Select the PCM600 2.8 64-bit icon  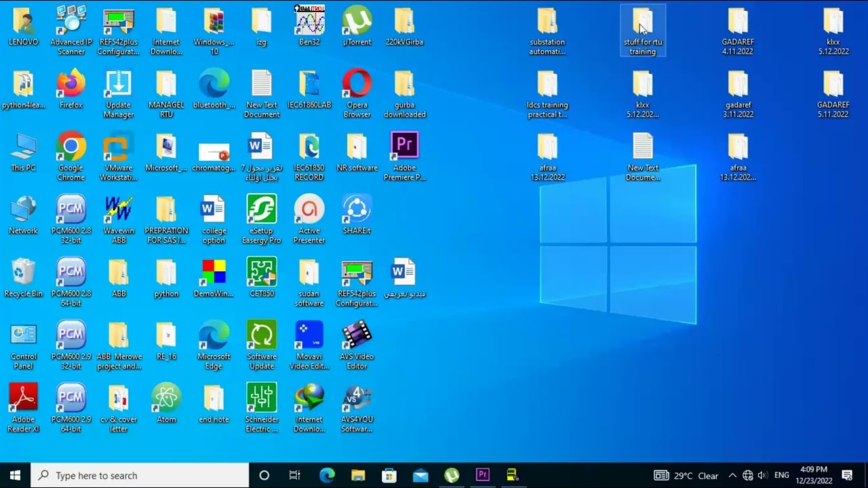[x=71, y=283]
